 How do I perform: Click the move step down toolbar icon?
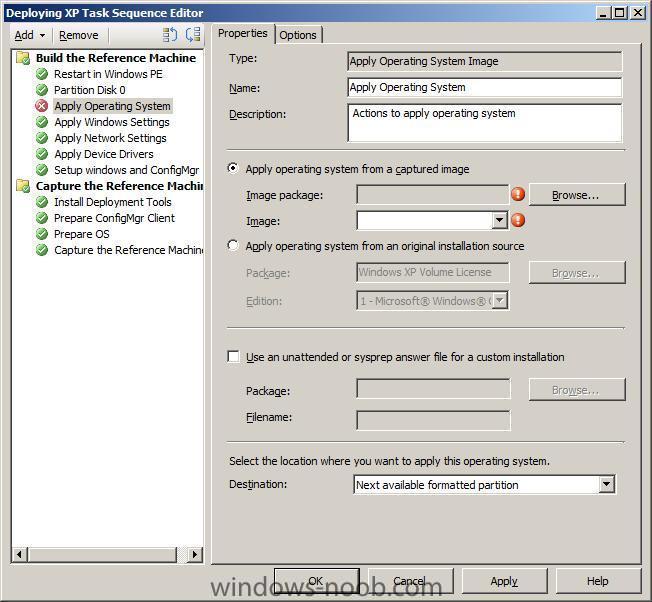click(x=193, y=35)
